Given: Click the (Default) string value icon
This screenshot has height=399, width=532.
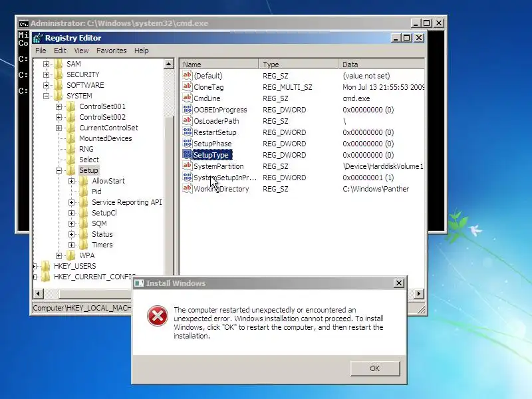Looking at the screenshot, I should [188, 75].
